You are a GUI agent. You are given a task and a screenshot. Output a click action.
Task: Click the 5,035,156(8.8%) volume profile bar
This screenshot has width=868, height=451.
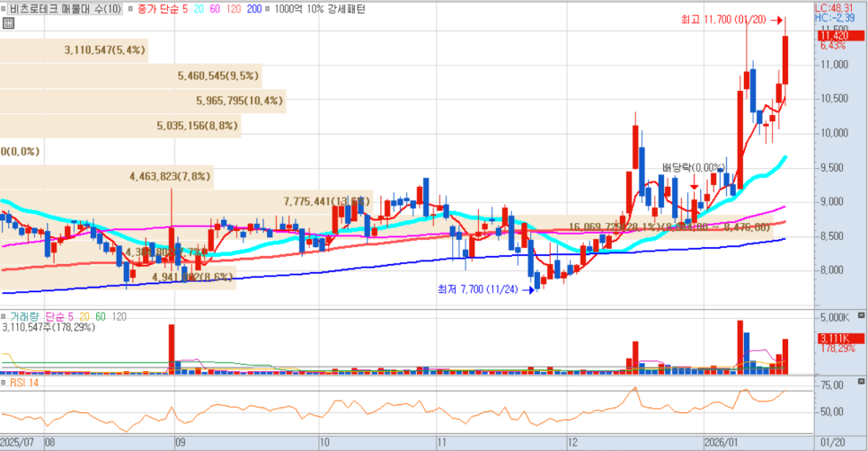click(x=120, y=126)
